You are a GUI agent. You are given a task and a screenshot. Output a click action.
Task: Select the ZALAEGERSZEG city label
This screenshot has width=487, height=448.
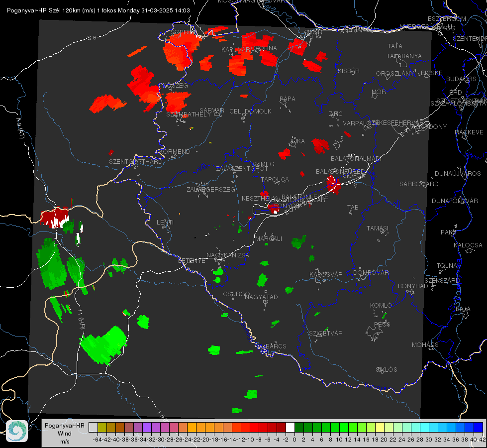pos(210,189)
